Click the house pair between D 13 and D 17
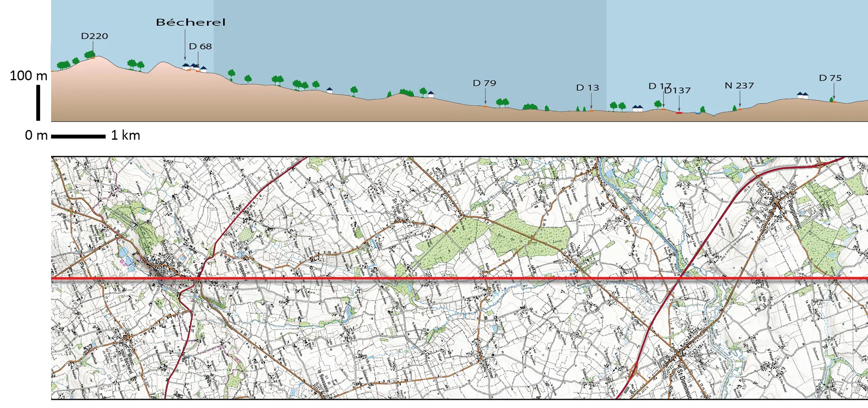868x408 pixels. point(637,108)
